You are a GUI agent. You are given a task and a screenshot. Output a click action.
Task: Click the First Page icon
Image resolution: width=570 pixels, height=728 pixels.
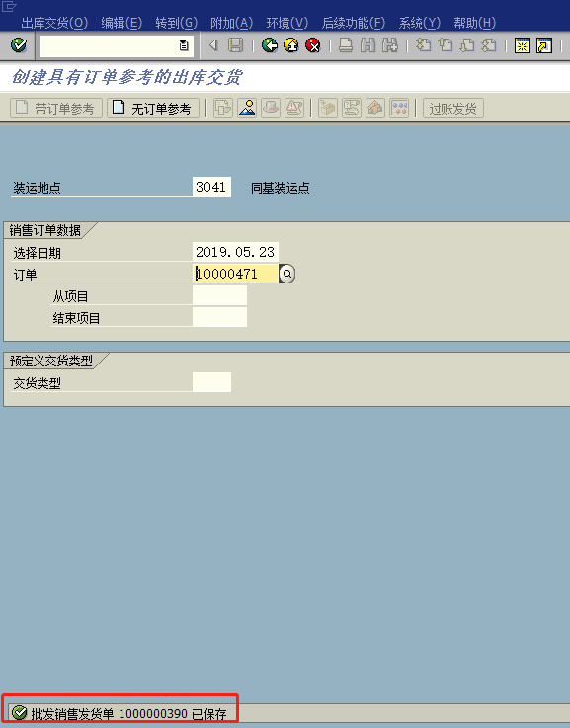[423, 45]
